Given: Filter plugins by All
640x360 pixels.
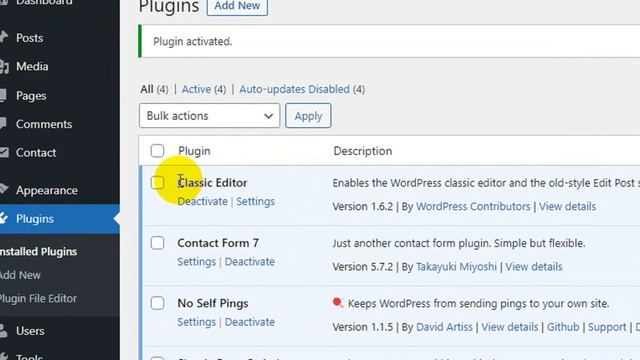Looking at the screenshot, I should point(147,89).
